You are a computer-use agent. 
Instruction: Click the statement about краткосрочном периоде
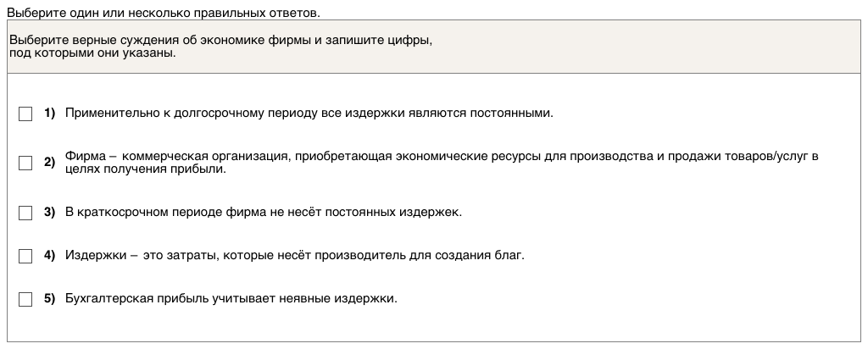(264, 213)
